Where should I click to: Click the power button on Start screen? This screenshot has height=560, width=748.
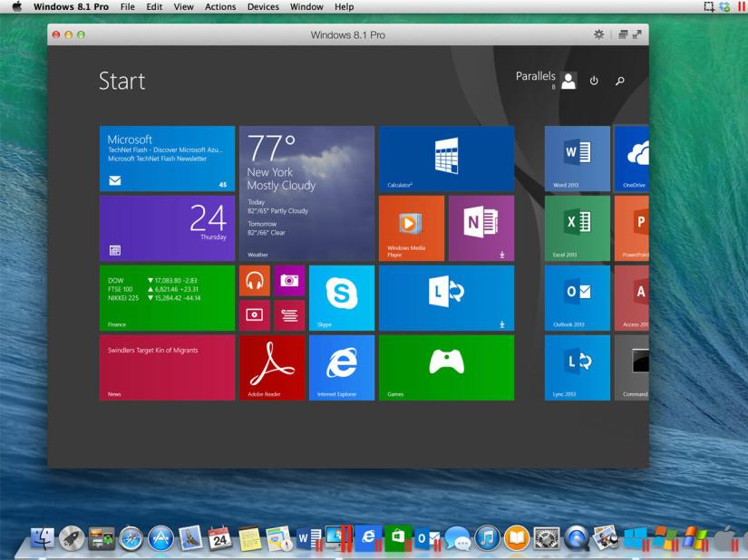(x=593, y=81)
